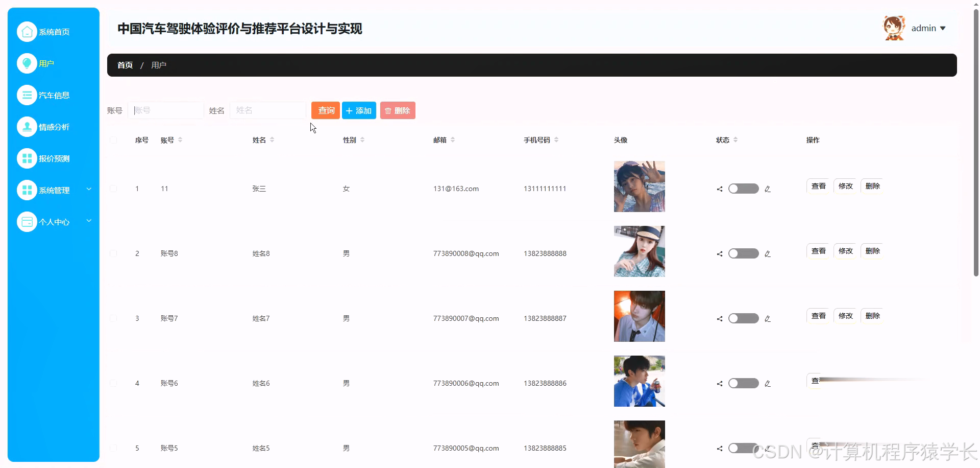Check the checkbox for row 3 账号7
Image resolution: width=980 pixels, height=468 pixels.
113,318
